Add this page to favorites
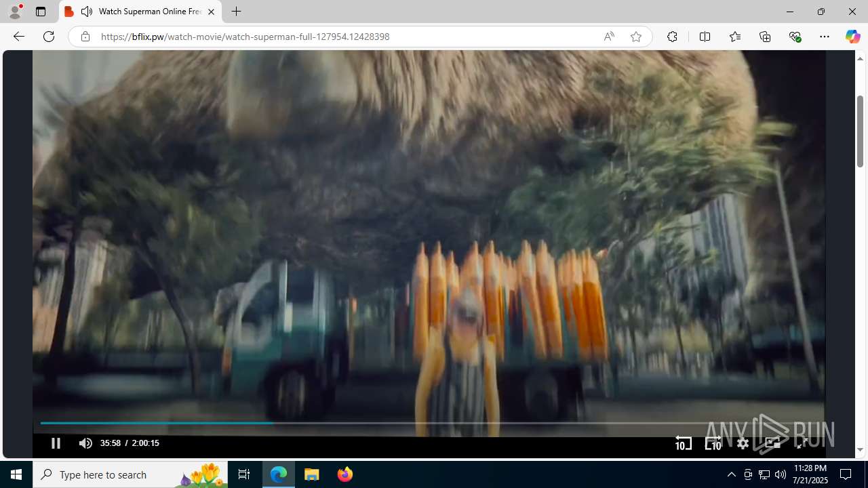 click(635, 37)
